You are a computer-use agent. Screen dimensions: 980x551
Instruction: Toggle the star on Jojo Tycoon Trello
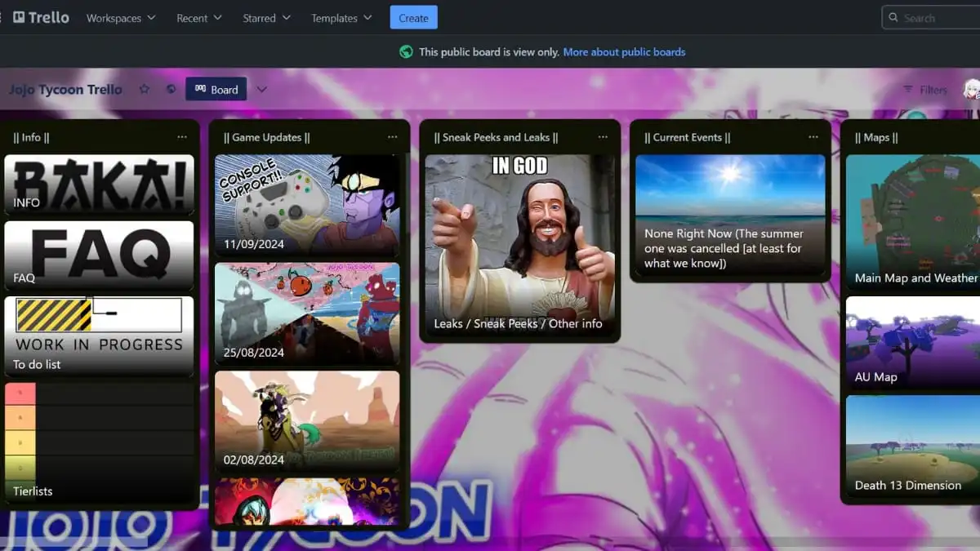pos(144,90)
